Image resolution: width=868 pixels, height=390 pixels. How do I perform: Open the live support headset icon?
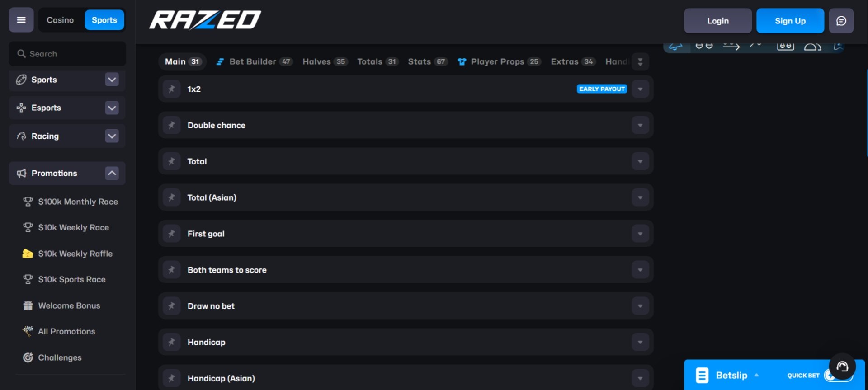[842, 366]
